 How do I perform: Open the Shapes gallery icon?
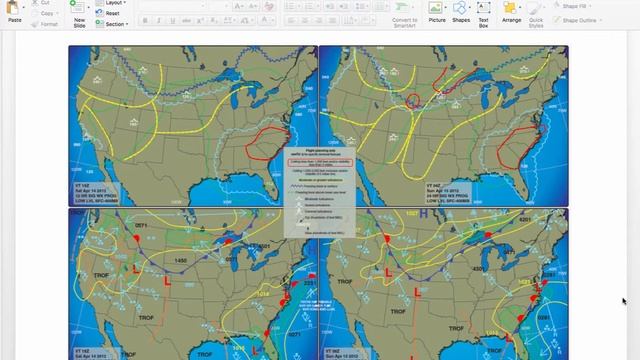tap(459, 7)
